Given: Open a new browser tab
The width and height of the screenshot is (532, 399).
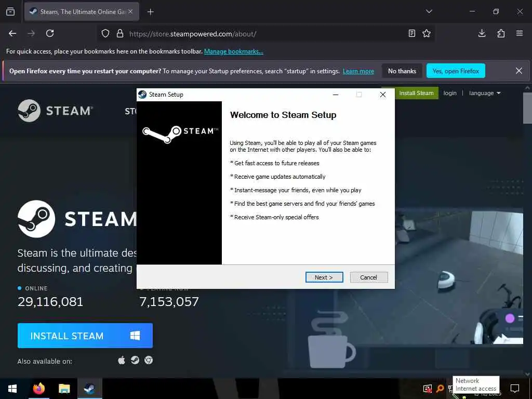Looking at the screenshot, I should pyautogui.click(x=150, y=12).
